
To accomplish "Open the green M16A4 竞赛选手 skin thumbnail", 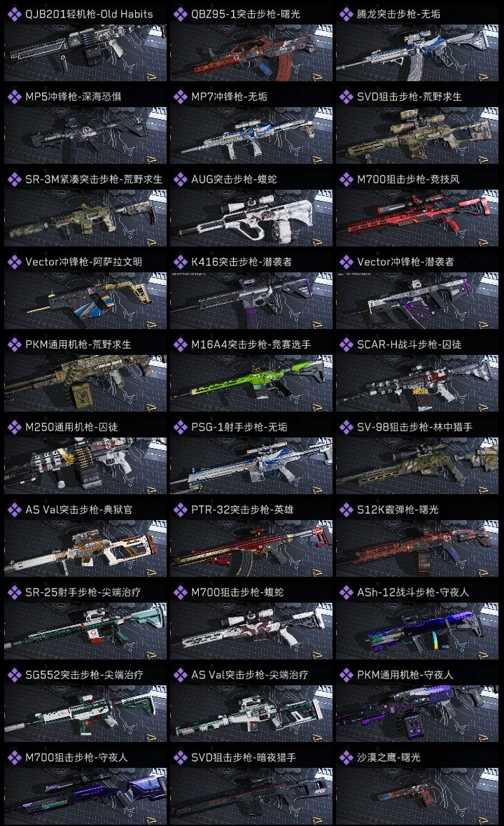I will coord(251,383).
